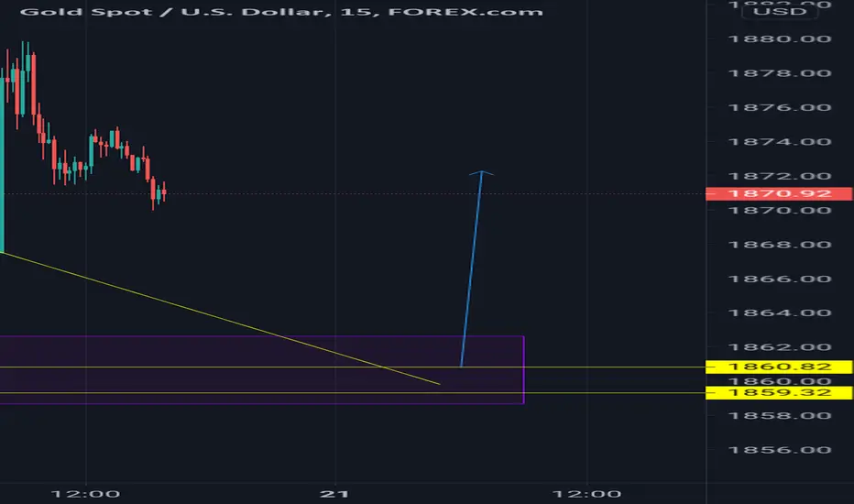This screenshot has width=854, height=504.
Task: Click the leftmost 12:00 time axis label
Action: coord(85,494)
